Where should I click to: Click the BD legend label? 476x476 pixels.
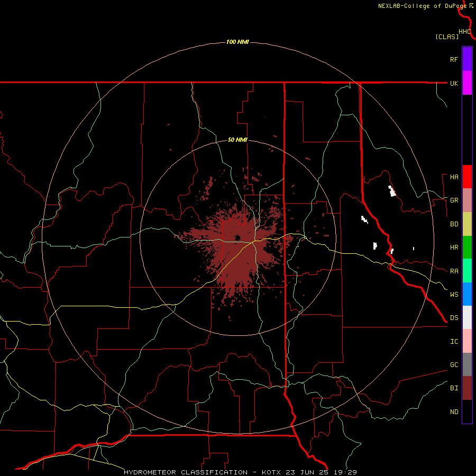454,224
